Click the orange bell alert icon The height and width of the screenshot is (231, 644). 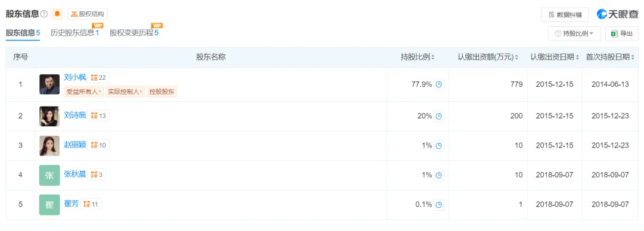pos(57,14)
